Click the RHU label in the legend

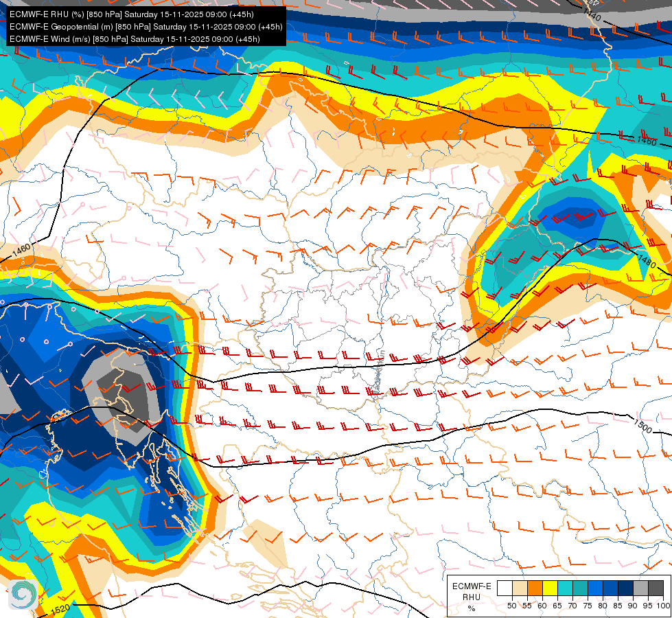pos(472,597)
